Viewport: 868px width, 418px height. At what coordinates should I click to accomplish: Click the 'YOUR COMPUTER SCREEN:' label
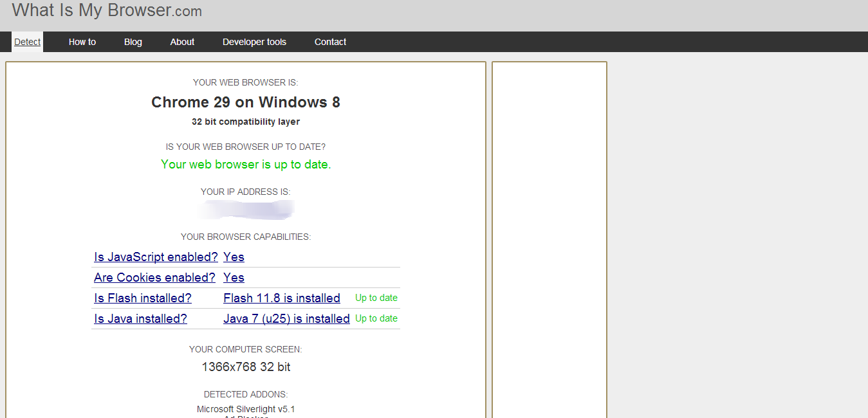[246, 349]
